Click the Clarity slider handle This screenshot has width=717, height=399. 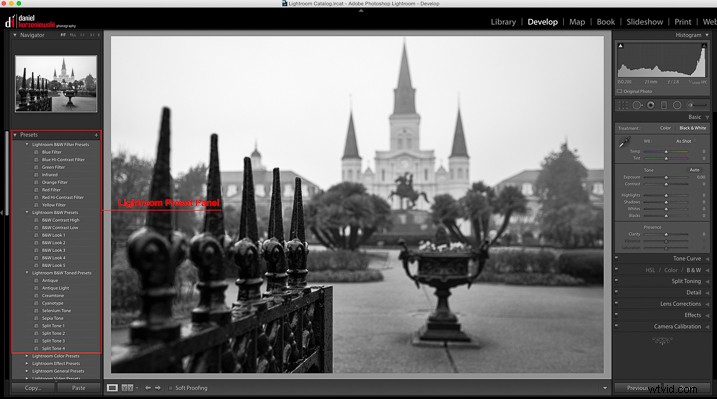point(666,234)
